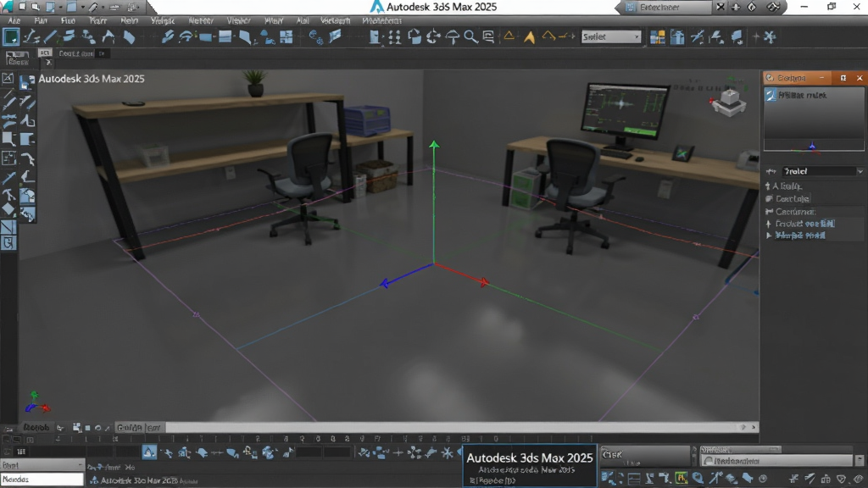Image resolution: width=868 pixels, height=488 pixels.
Task: Click the umbrella-shaped icon in main toolbar
Action: [x=453, y=37]
